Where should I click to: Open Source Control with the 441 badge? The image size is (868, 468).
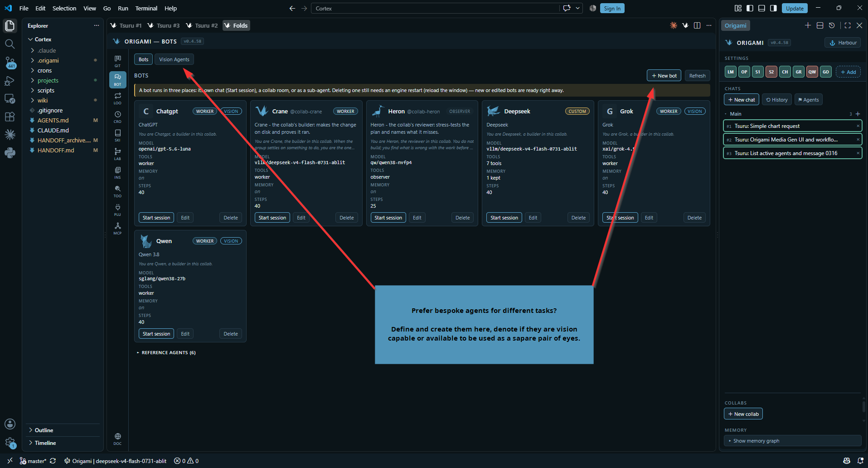click(x=10, y=63)
